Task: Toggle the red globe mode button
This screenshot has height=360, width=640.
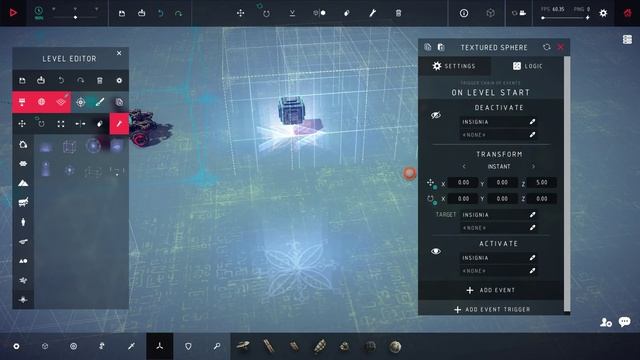Action: [x=41, y=102]
